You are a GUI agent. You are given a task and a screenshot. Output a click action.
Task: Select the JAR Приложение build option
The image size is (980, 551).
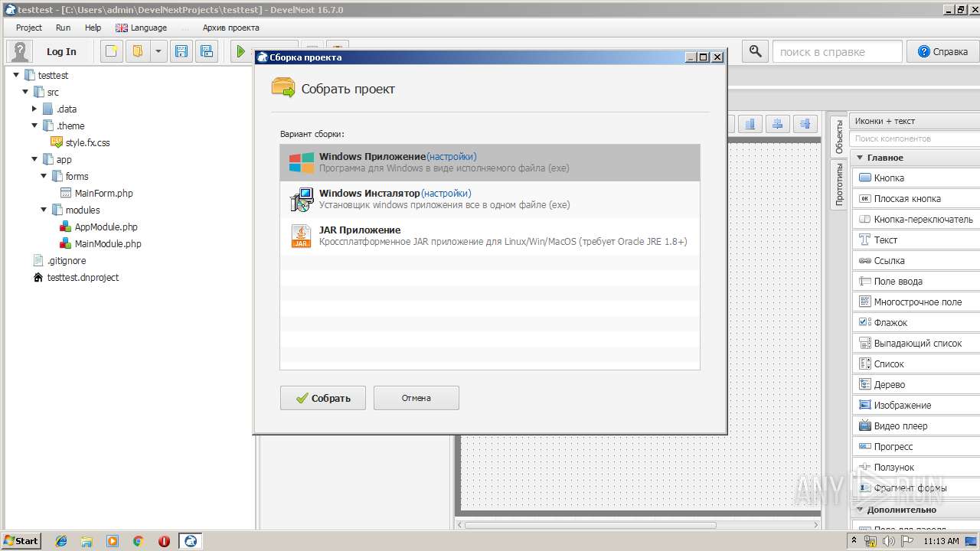point(490,236)
